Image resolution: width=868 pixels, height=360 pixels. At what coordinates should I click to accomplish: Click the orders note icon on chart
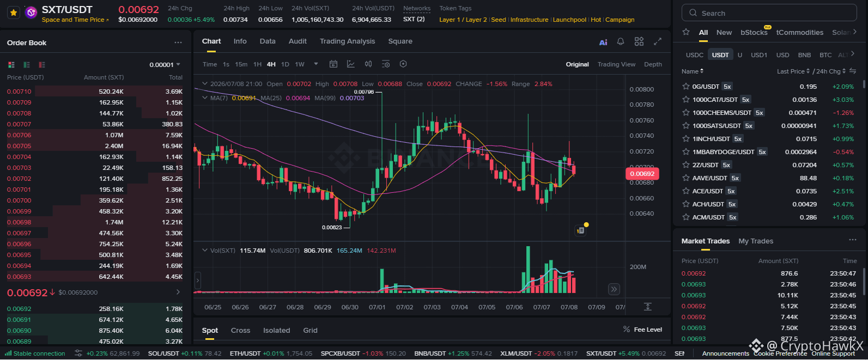581,230
